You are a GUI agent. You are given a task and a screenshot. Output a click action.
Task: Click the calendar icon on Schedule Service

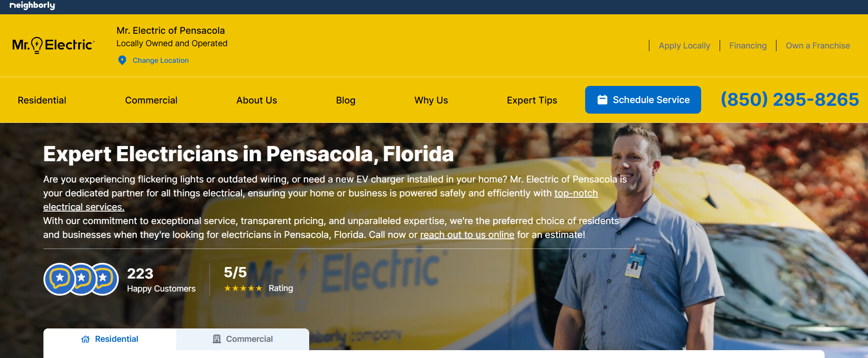pyautogui.click(x=602, y=100)
